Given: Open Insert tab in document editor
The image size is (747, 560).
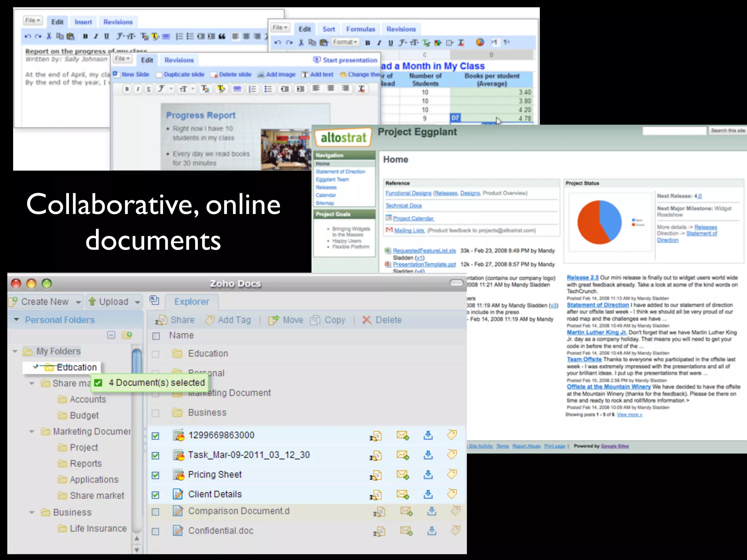Looking at the screenshot, I should pos(83,22).
